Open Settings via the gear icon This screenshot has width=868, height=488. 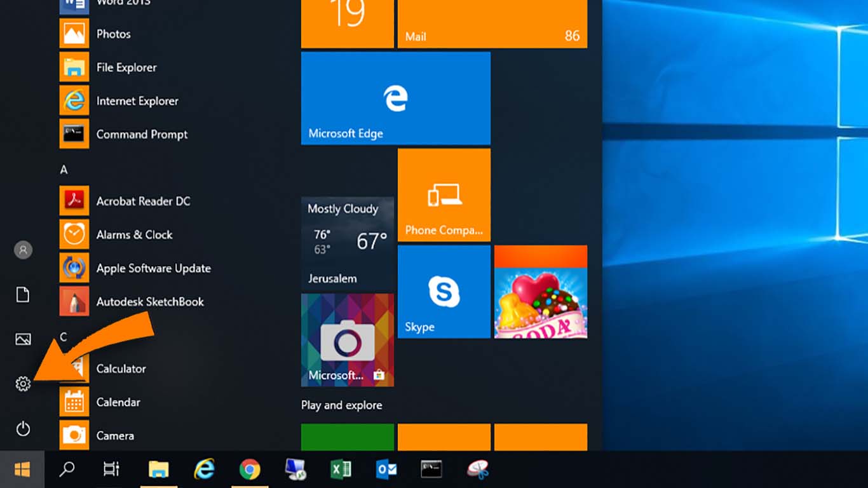(23, 384)
